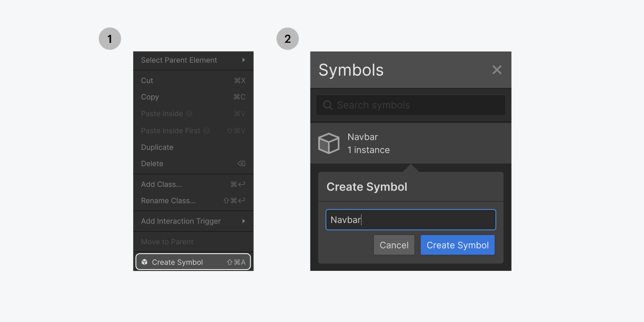Click the Navbar name input field
The width and height of the screenshot is (644, 322).
(x=410, y=219)
